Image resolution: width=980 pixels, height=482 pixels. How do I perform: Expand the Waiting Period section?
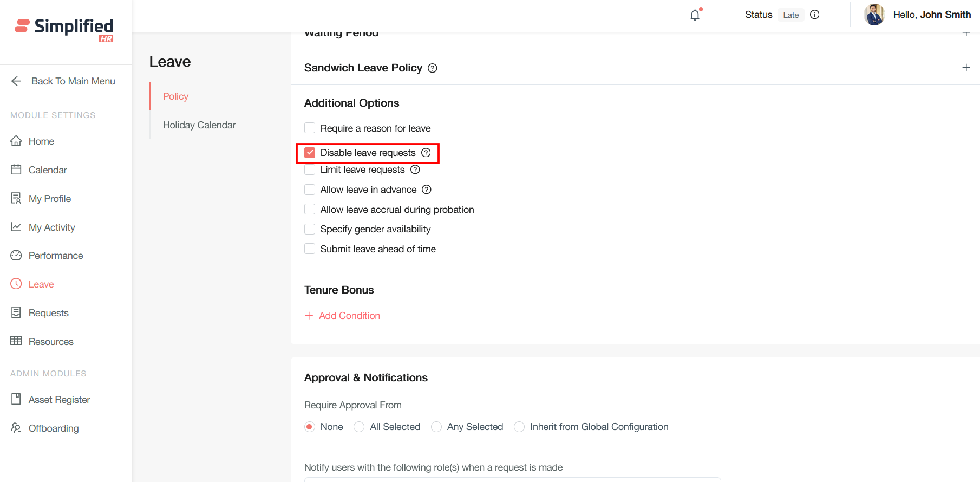(966, 34)
